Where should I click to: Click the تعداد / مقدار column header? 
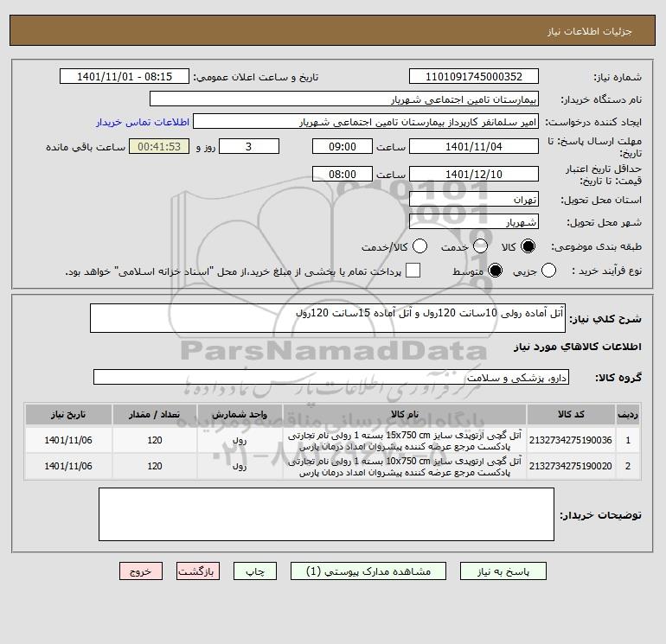tap(155, 414)
